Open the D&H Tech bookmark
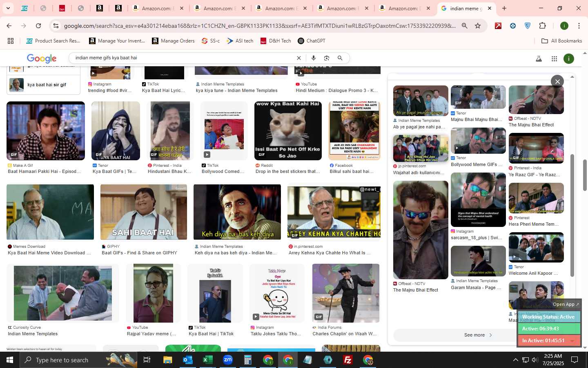The height and width of the screenshot is (368, 588). coord(276,41)
